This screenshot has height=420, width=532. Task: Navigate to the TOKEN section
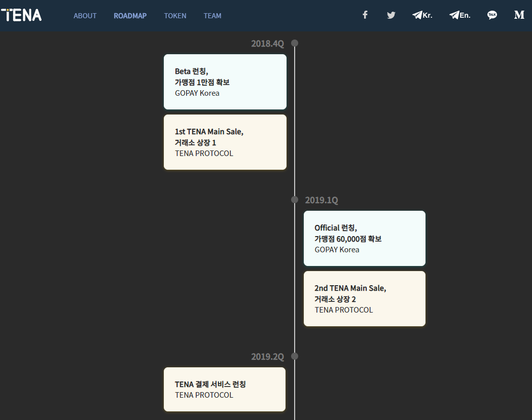click(x=175, y=16)
